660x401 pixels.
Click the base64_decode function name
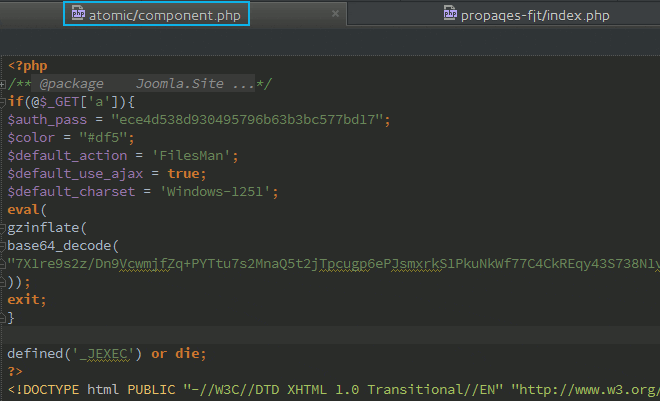point(59,246)
